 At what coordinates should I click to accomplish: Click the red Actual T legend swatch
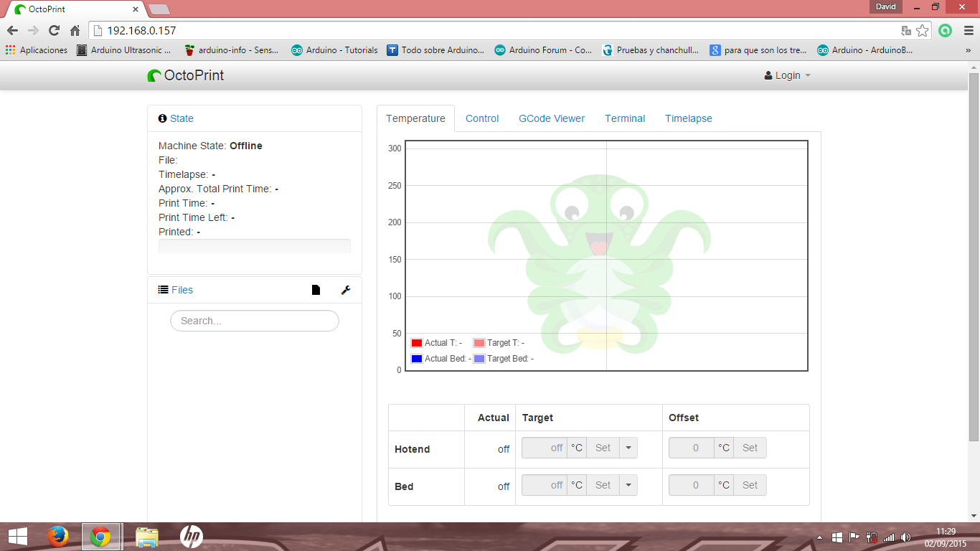417,343
